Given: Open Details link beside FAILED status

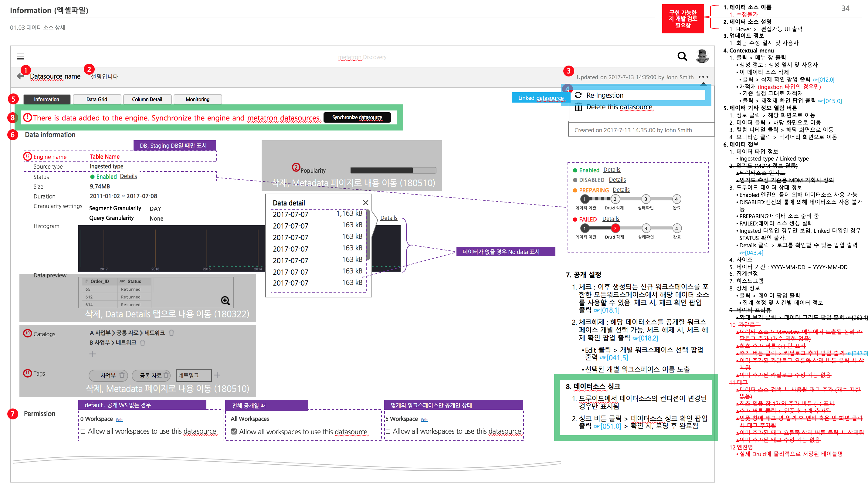Looking at the screenshot, I should click(611, 219).
